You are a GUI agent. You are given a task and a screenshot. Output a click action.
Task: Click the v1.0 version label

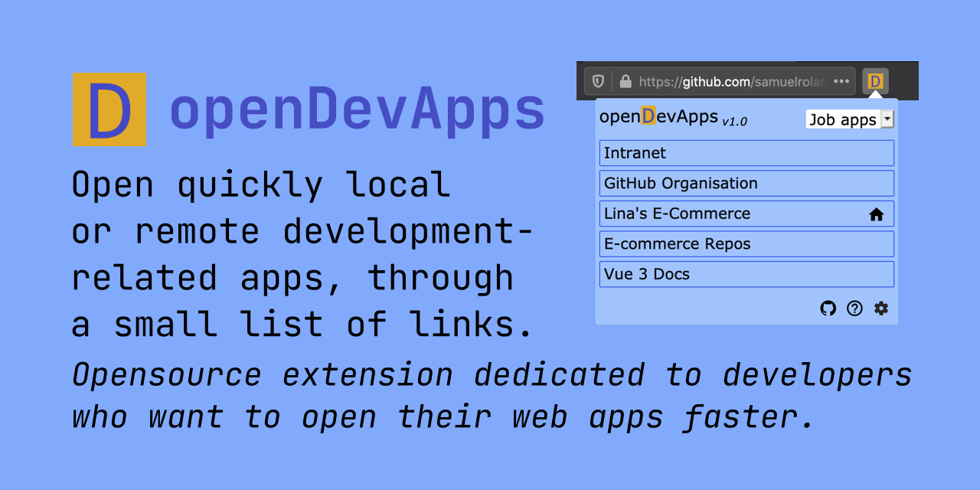[735, 122]
